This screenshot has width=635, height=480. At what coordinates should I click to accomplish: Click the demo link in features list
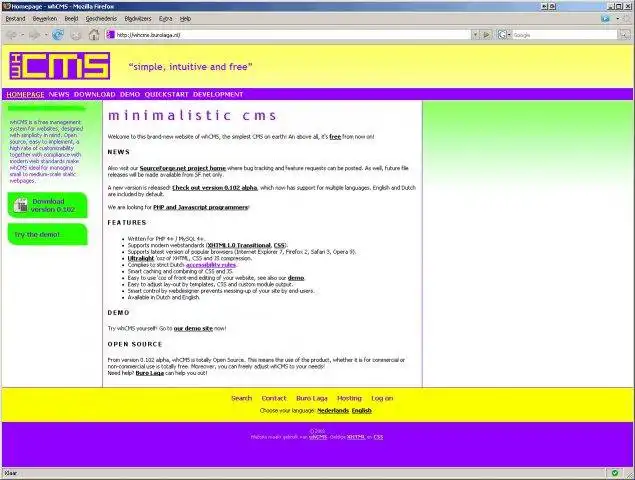(x=296, y=278)
